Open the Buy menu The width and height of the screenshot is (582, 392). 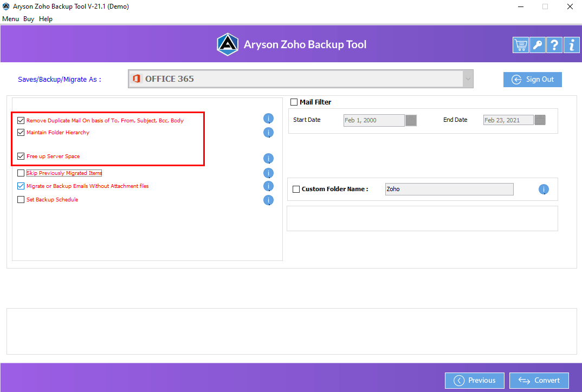coord(29,19)
